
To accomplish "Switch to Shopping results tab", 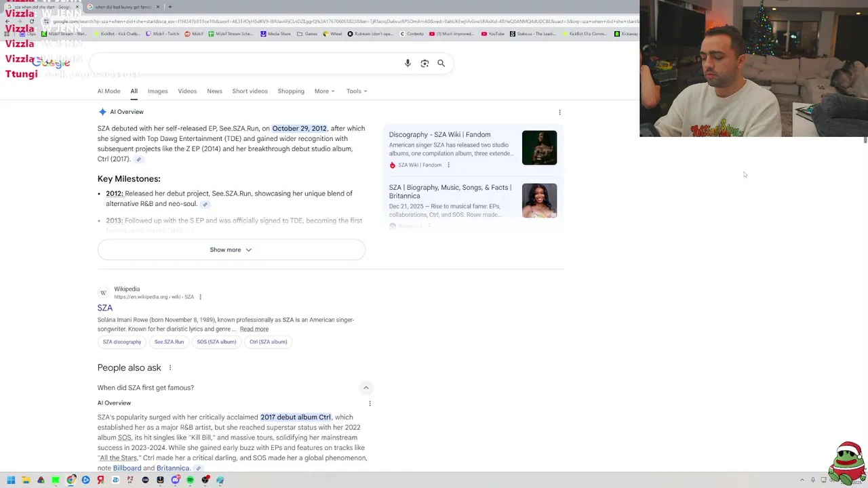I will click(291, 91).
